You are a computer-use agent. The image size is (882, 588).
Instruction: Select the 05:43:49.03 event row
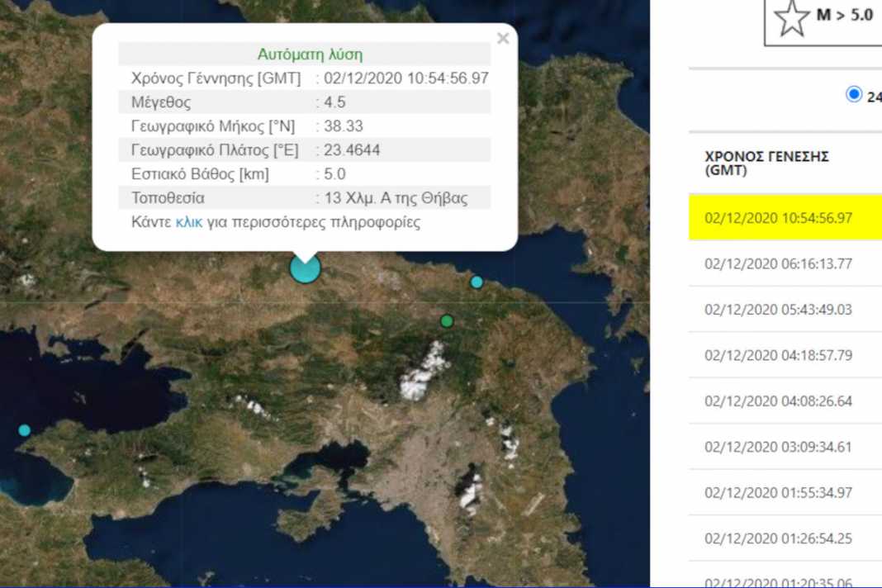coord(778,310)
